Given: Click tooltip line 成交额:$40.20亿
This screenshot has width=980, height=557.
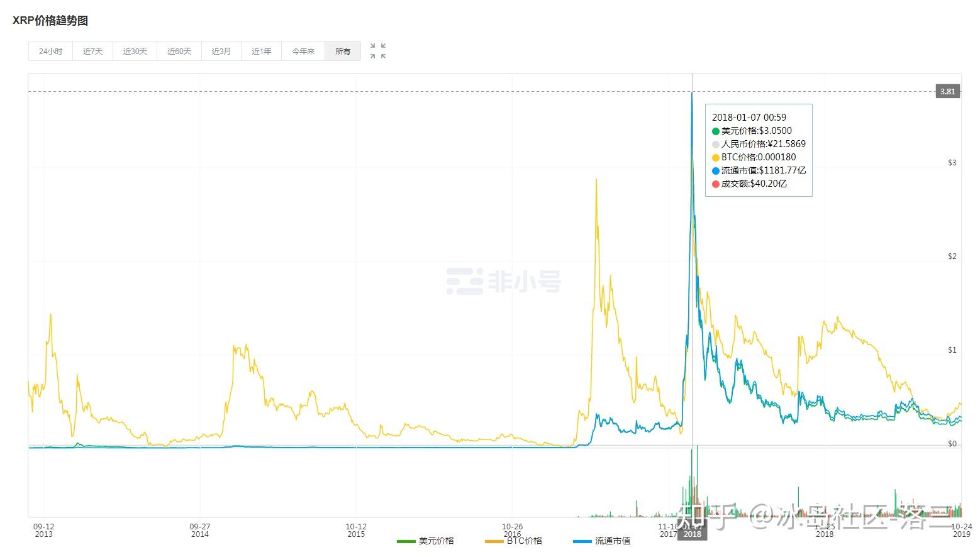Looking at the screenshot, I should click(749, 184).
